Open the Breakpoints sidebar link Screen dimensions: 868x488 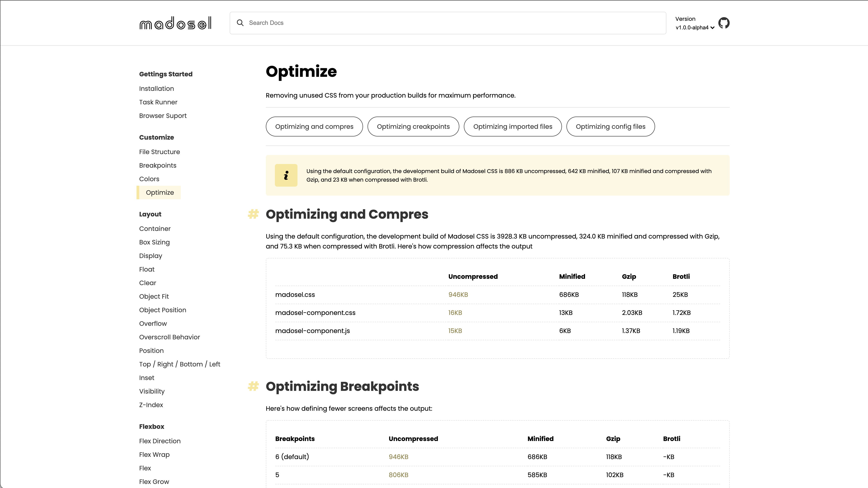coord(158,165)
